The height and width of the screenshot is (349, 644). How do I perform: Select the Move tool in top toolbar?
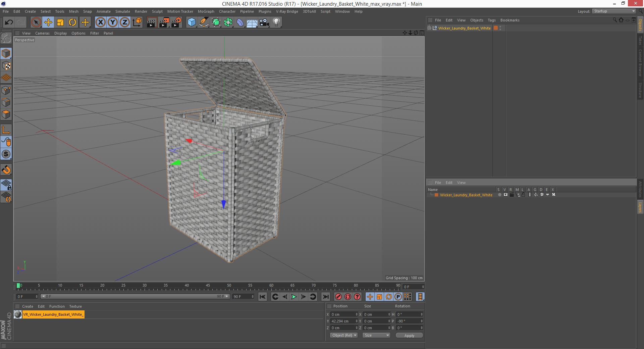[48, 22]
